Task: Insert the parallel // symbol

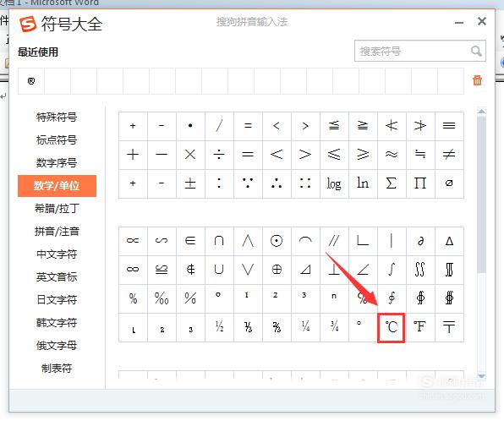Action: (x=334, y=241)
